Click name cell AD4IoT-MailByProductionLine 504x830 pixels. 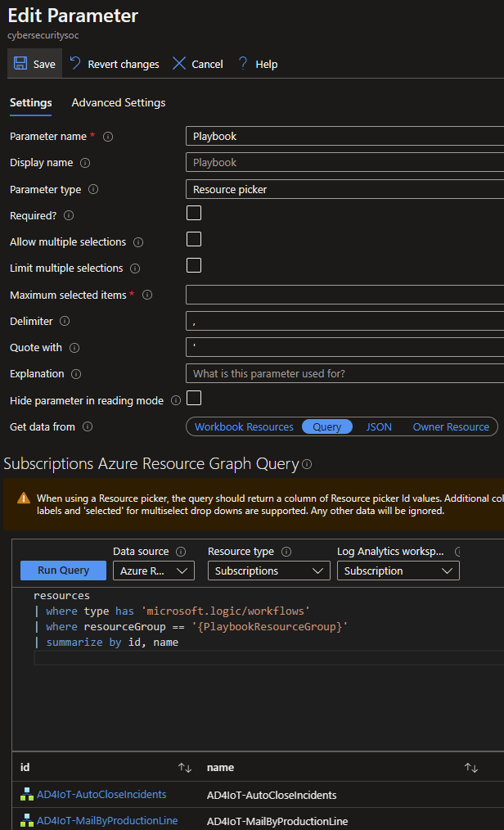[x=277, y=822]
